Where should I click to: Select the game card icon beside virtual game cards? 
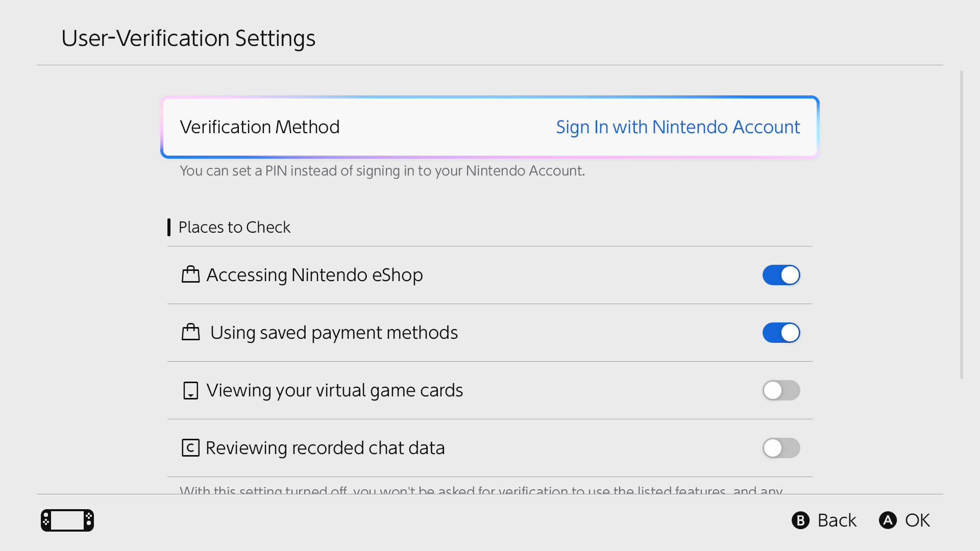pos(190,390)
